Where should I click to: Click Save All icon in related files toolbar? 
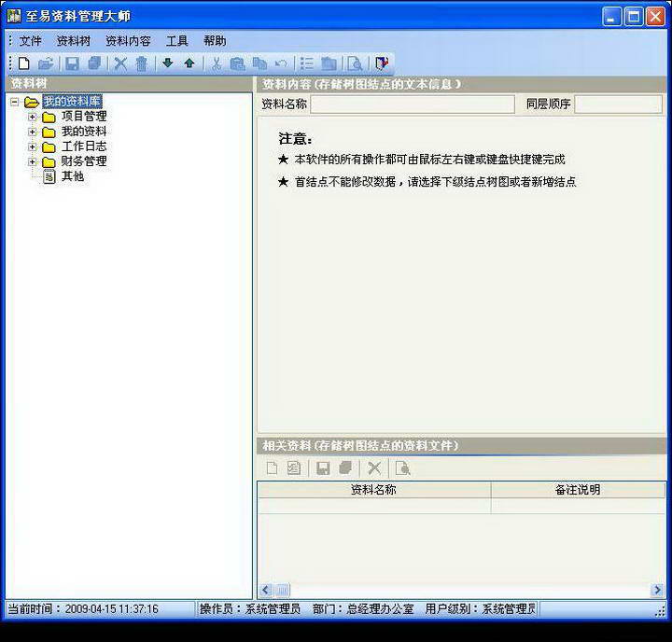tap(345, 468)
